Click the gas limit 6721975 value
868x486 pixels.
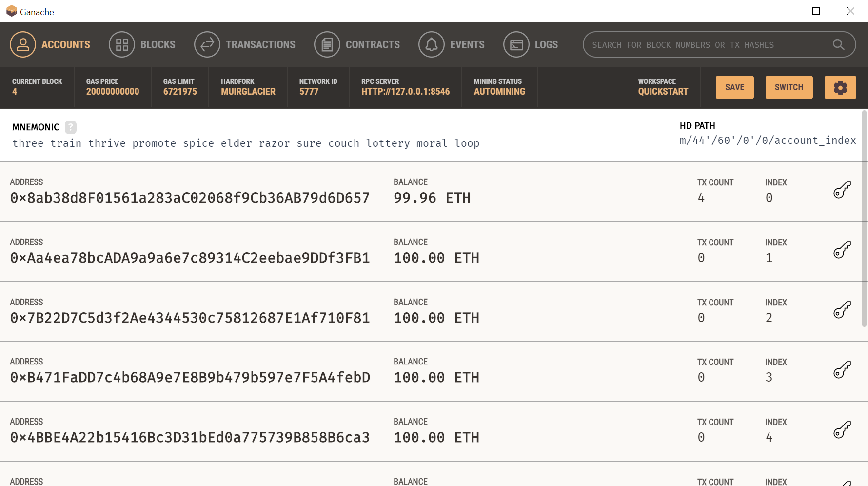coord(180,91)
